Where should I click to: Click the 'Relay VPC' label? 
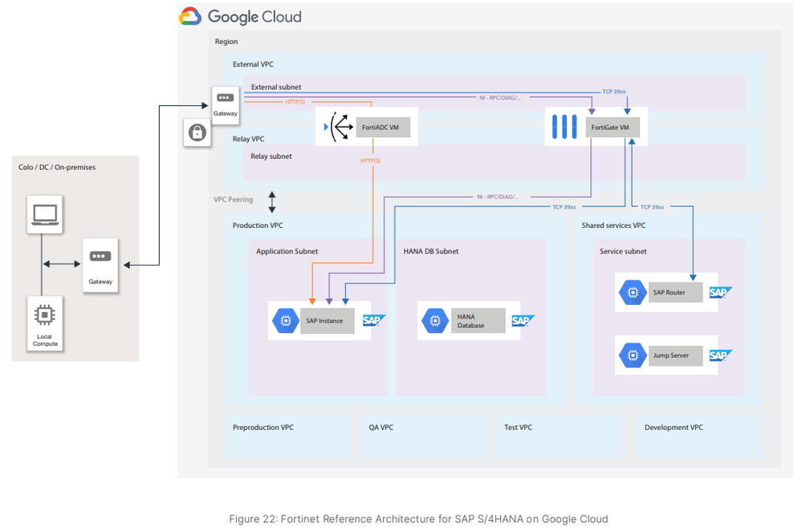click(x=249, y=139)
